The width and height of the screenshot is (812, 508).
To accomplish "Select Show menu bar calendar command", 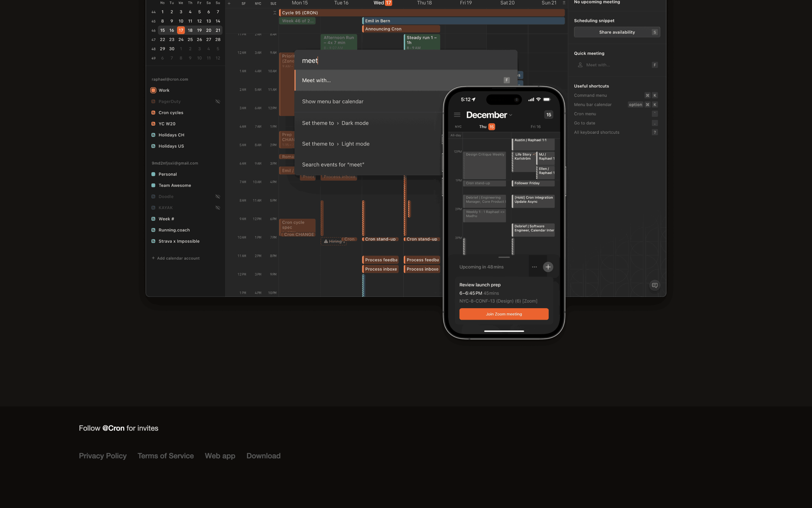I will point(369,102).
